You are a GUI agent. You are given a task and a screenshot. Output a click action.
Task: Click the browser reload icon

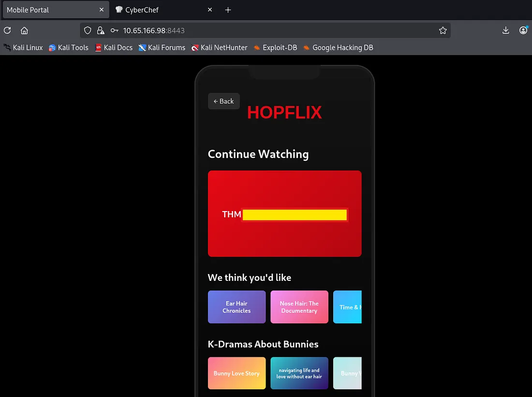7,31
